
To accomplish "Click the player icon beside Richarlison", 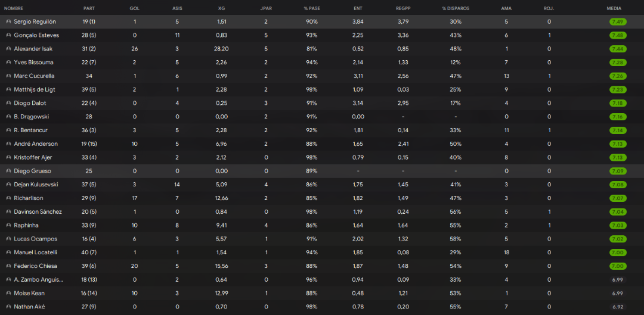I will [x=8, y=198].
